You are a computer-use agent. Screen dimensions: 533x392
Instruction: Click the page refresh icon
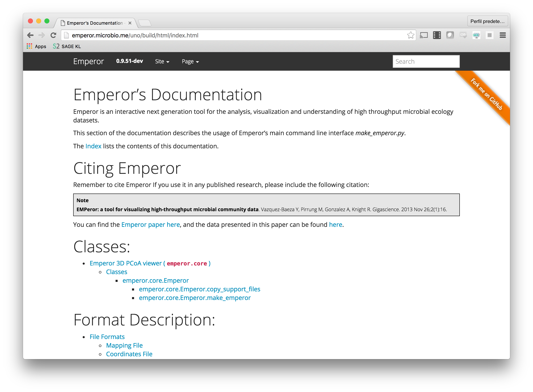coord(53,35)
